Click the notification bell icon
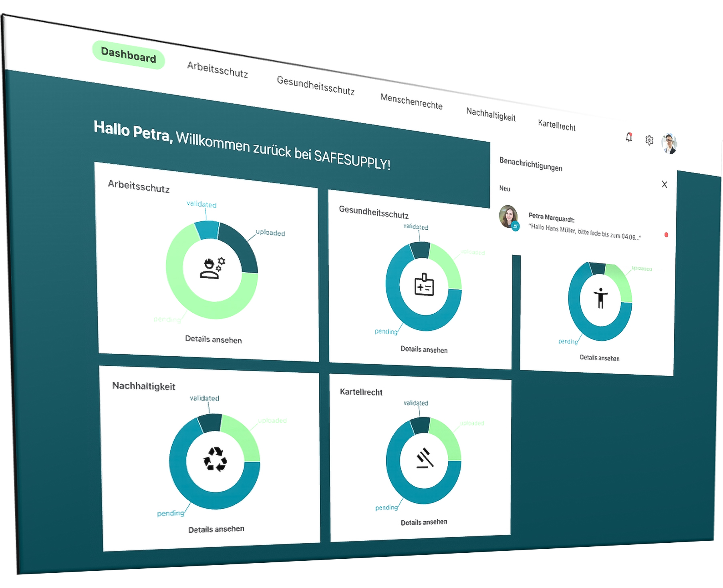The width and height of the screenshot is (723, 588). click(x=629, y=137)
